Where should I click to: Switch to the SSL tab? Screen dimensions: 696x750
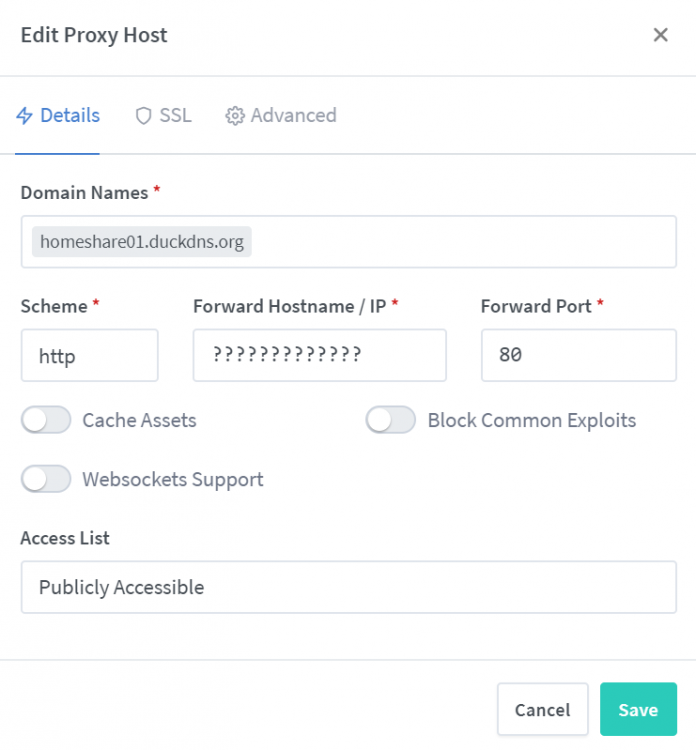coord(164,116)
